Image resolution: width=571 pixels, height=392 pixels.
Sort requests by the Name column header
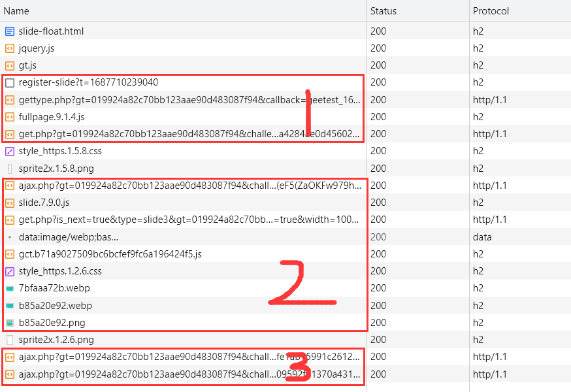(x=16, y=11)
